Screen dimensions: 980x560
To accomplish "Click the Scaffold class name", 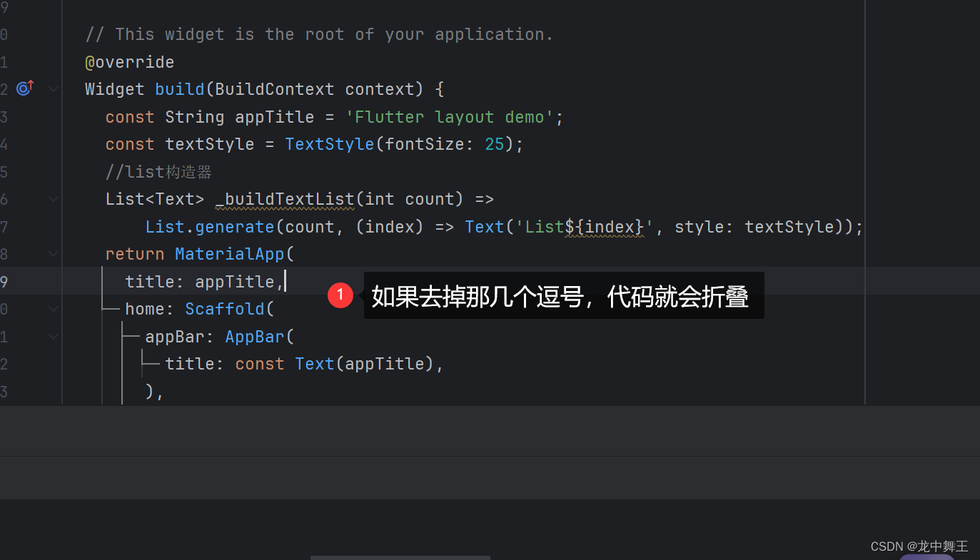I will point(224,309).
